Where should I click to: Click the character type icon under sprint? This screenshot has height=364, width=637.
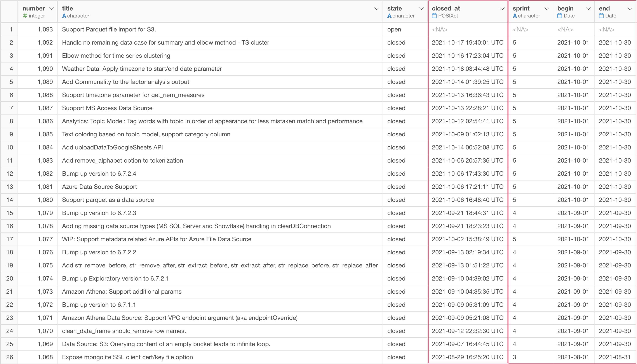point(515,16)
